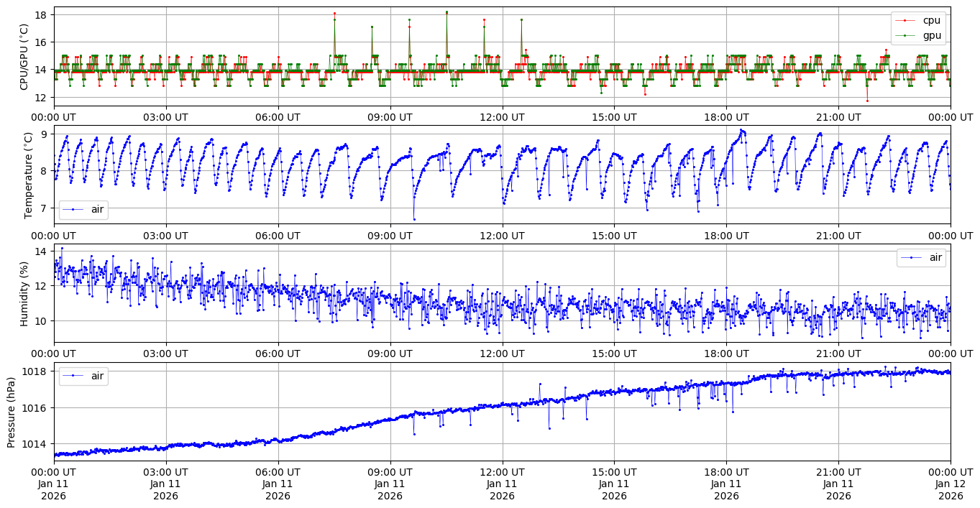Click the gpu entry in the legend
This screenshot has width=980, height=508.
[x=931, y=35]
